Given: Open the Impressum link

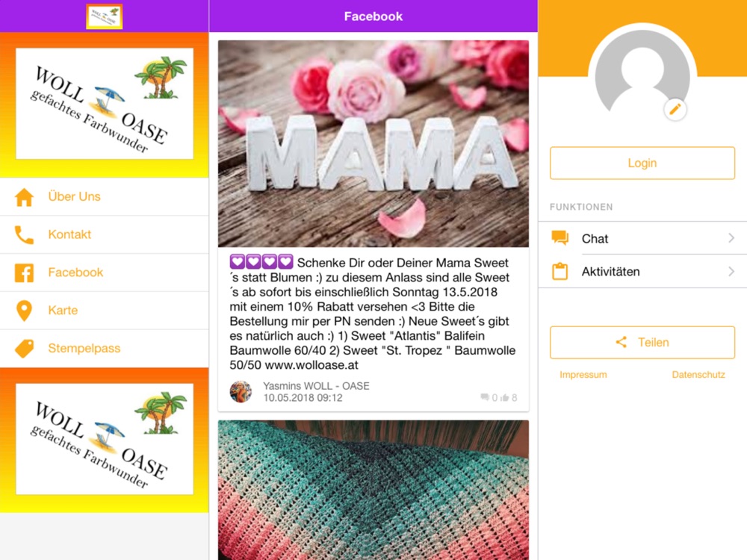Looking at the screenshot, I should pos(583,375).
